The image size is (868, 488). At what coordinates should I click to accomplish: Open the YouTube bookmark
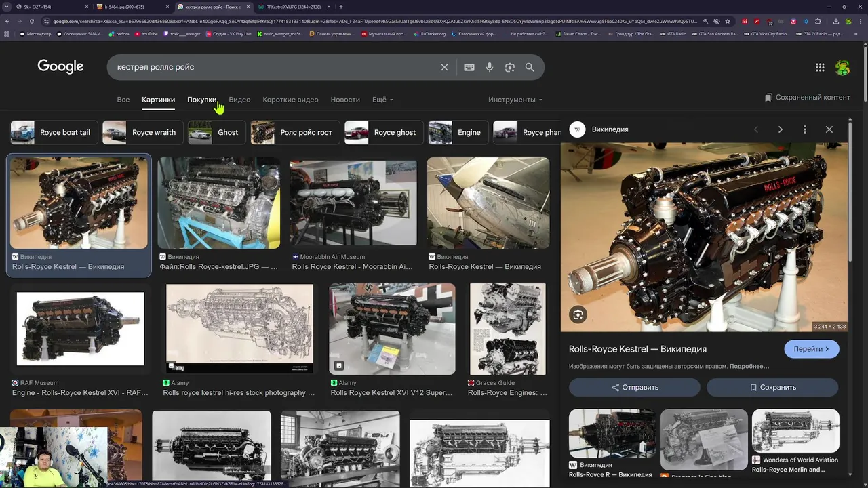pyautogui.click(x=146, y=33)
